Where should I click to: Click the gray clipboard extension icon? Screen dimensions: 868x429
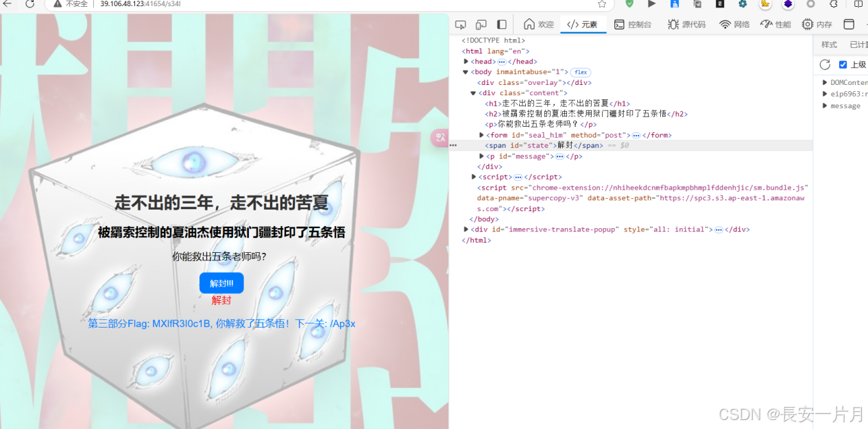[x=697, y=4]
